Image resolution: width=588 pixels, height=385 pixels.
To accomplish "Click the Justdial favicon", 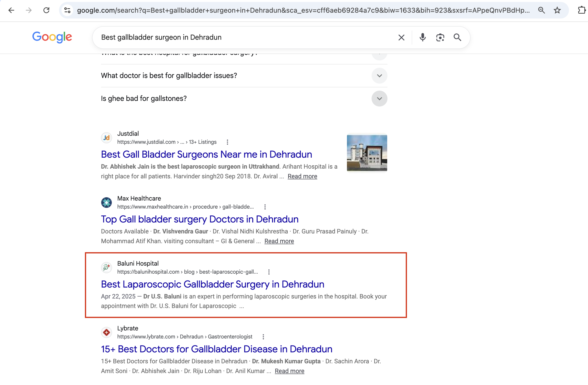I will (106, 137).
